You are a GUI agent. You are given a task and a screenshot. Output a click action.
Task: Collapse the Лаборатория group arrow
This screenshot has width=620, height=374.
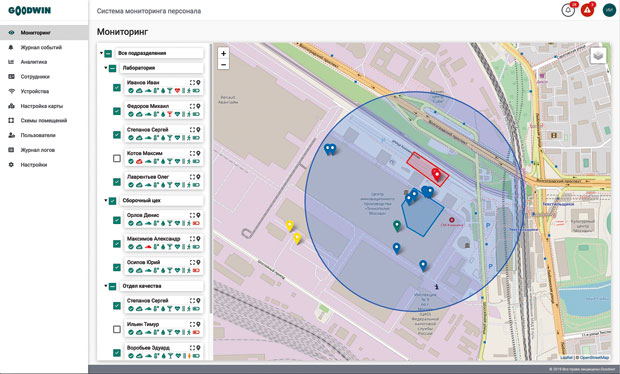click(x=106, y=68)
